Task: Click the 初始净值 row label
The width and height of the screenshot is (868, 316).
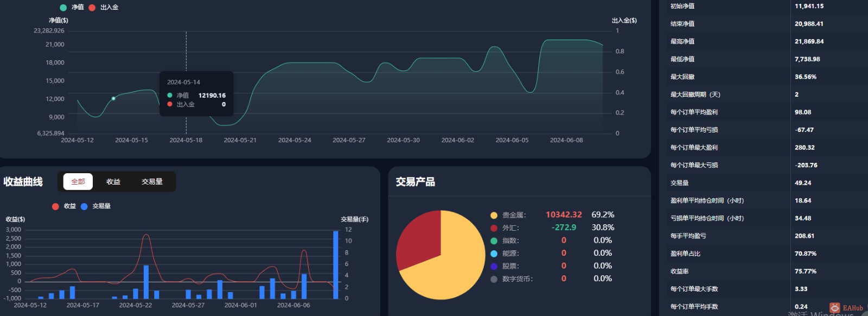Action: [682, 6]
